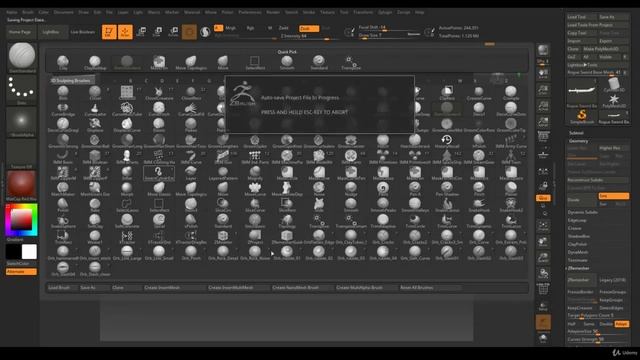Screen dimensions: 640x360
Task: Select the Orb_Cracks brush
Action: (x=383, y=237)
